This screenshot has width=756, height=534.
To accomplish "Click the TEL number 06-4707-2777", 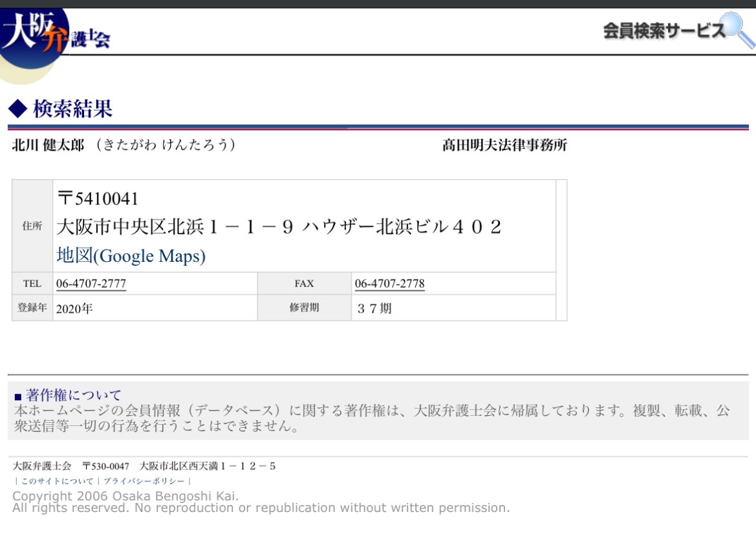I will (91, 283).
